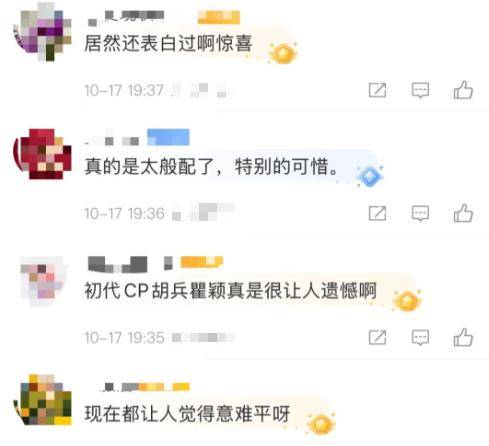The image size is (489, 446).
Task: Tap the gold medal on 意难平 comment
Action: click(321, 424)
